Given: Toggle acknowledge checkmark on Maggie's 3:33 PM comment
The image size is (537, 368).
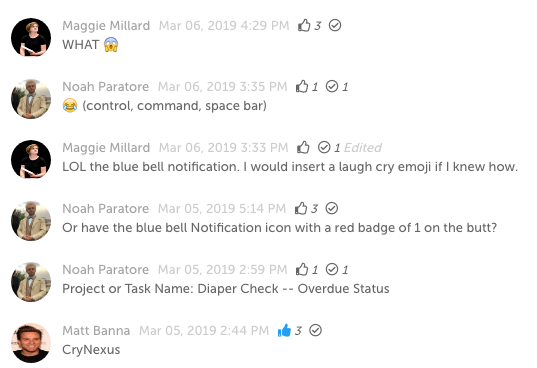Looking at the screenshot, I should coord(324,147).
